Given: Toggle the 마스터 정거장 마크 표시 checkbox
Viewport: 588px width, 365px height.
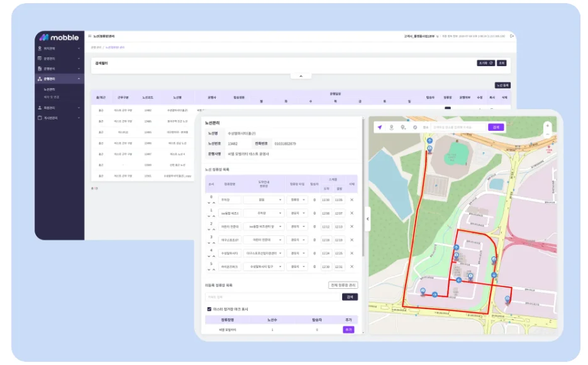Looking at the screenshot, I should (209, 309).
